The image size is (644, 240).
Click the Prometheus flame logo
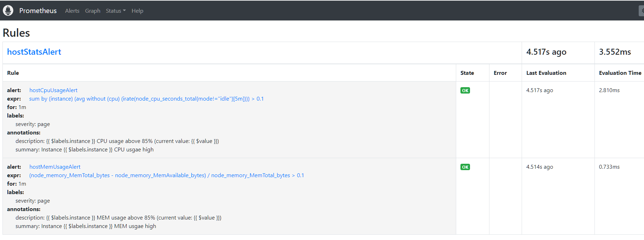point(8,11)
